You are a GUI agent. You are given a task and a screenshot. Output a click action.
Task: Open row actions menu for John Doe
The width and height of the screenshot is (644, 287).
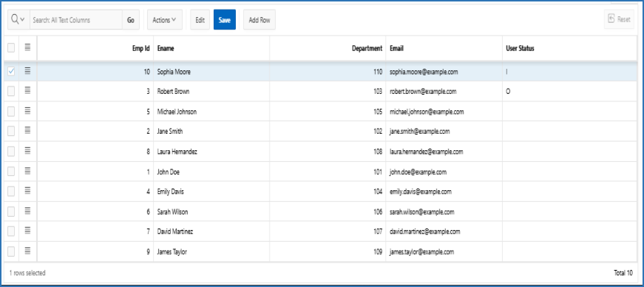click(27, 171)
